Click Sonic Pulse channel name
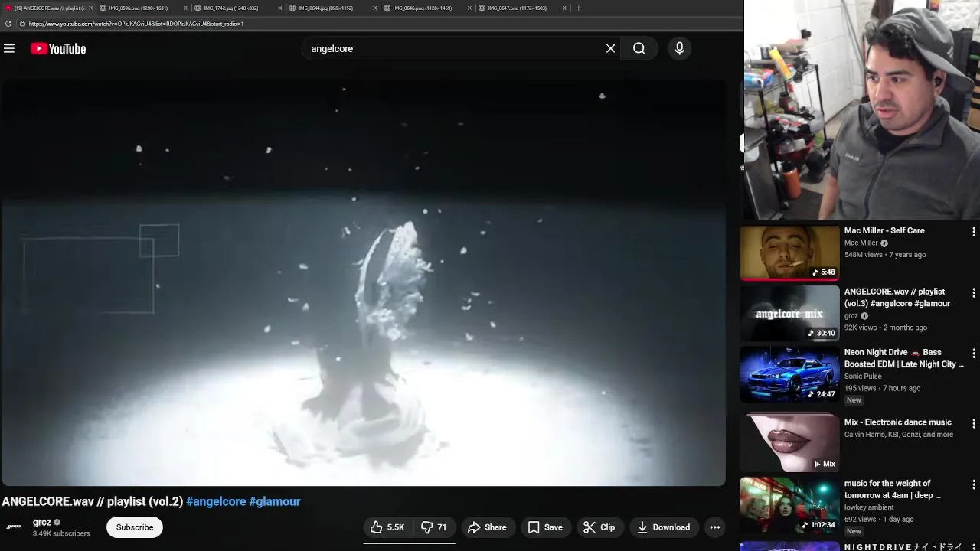The width and height of the screenshot is (980, 551). (x=863, y=377)
